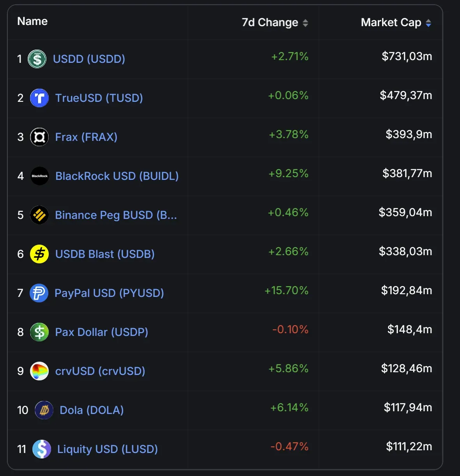Click the green Pax Dollar logo
This screenshot has height=476, width=460.
tap(39, 332)
